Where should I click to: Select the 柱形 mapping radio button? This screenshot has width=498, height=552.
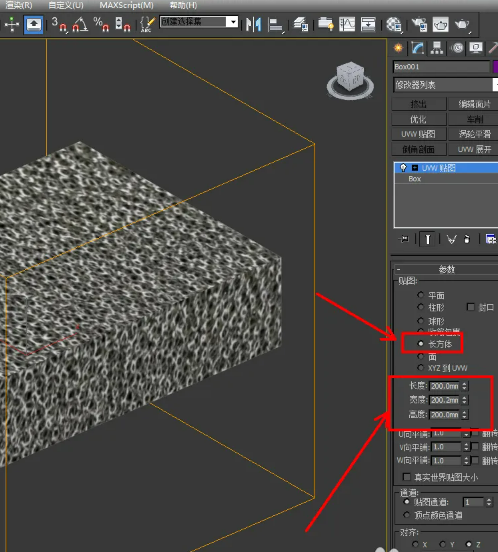click(421, 307)
